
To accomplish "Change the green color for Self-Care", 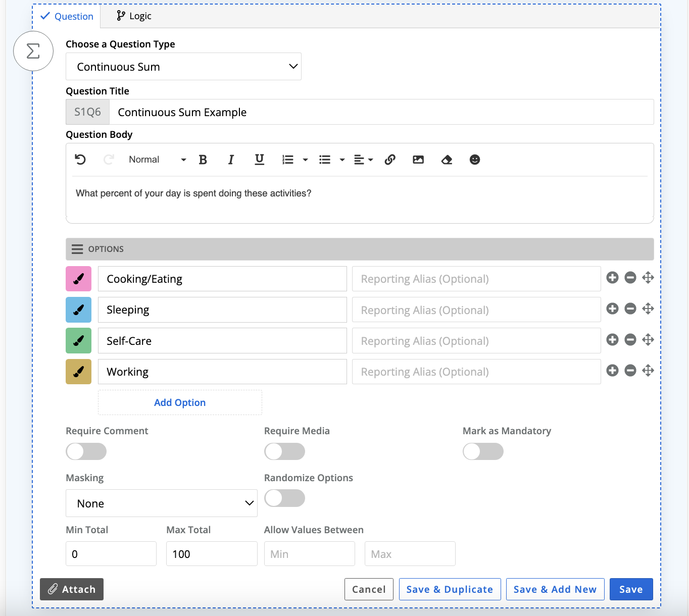I will point(79,341).
